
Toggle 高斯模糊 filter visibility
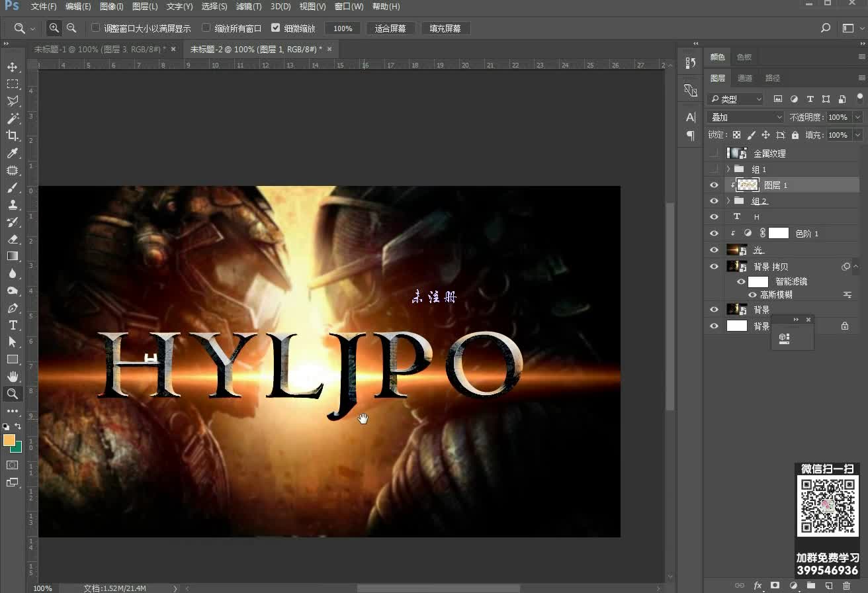[752, 295]
